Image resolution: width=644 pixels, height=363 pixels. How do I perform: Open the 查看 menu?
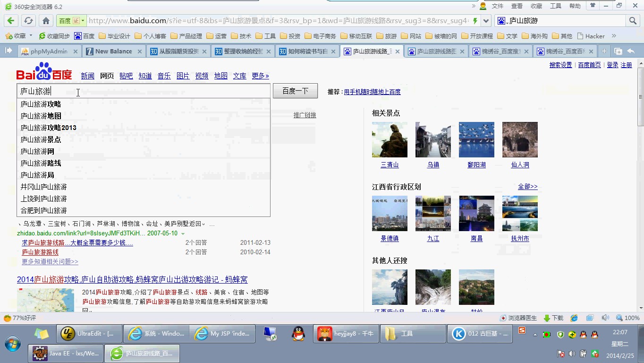click(x=517, y=6)
